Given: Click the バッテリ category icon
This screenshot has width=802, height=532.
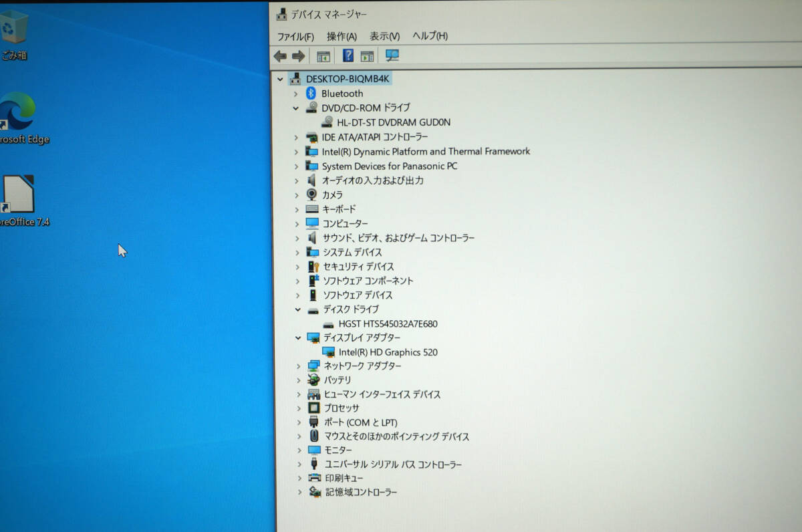Looking at the screenshot, I should tap(313, 380).
